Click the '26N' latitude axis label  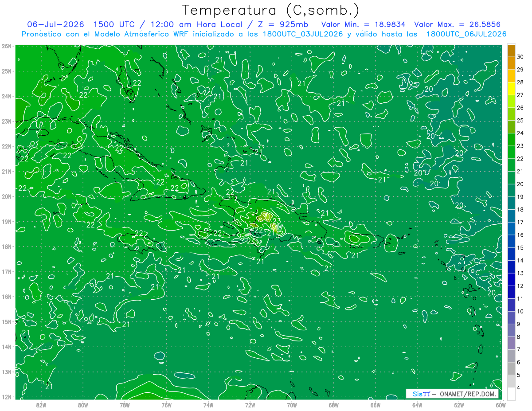(x=7, y=46)
